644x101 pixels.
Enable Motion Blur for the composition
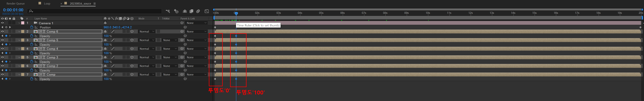pos(198,11)
